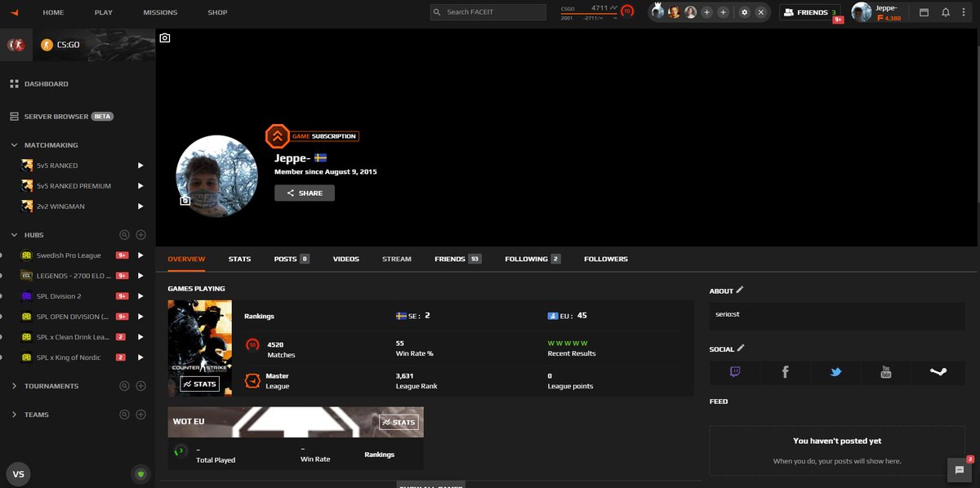This screenshot has height=488, width=980.
Task: Click the play arrow next to 5v5 RANKED PREMIUM
Action: click(140, 186)
